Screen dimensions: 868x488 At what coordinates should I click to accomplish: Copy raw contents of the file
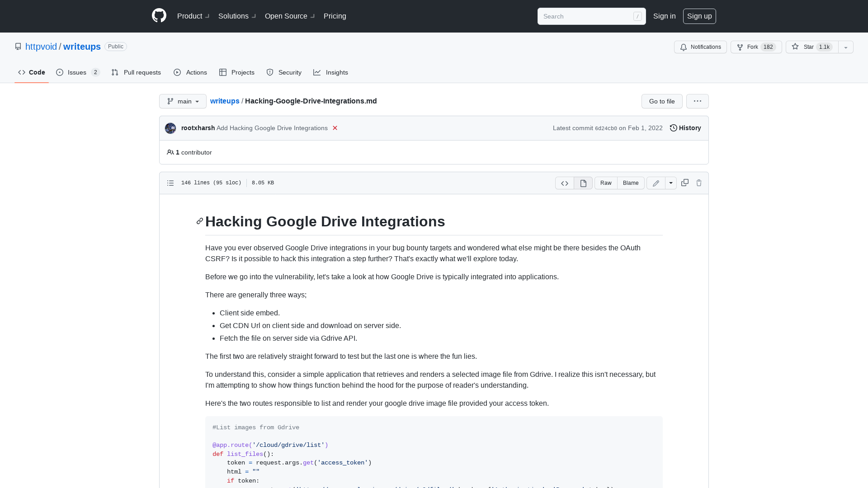click(x=685, y=183)
